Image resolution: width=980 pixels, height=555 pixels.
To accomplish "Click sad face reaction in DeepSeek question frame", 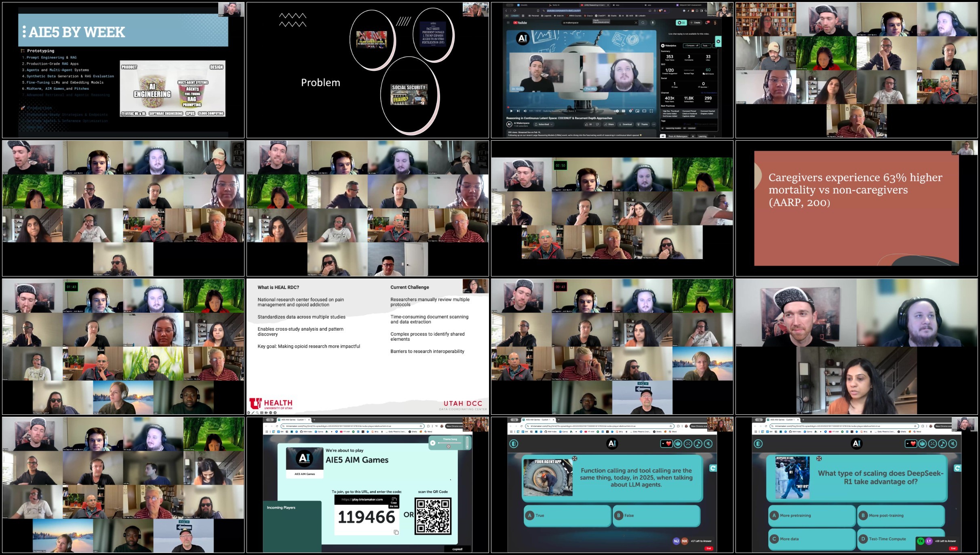I will [x=932, y=443].
